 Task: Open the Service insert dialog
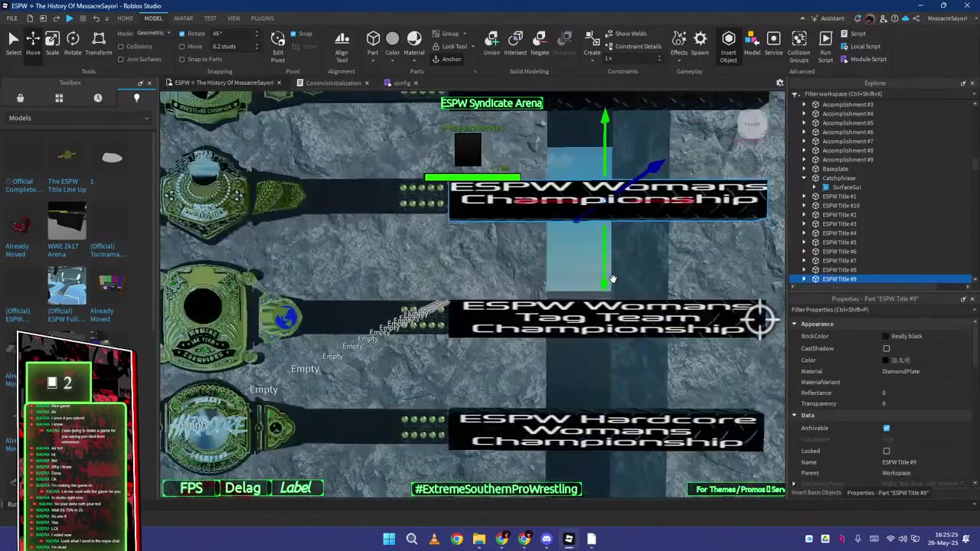point(773,43)
